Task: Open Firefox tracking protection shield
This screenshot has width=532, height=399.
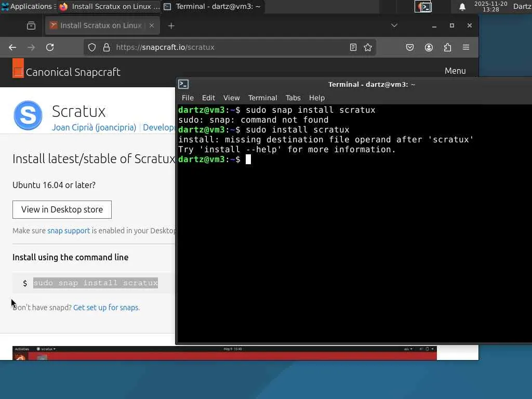Action: (x=92, y=47)
